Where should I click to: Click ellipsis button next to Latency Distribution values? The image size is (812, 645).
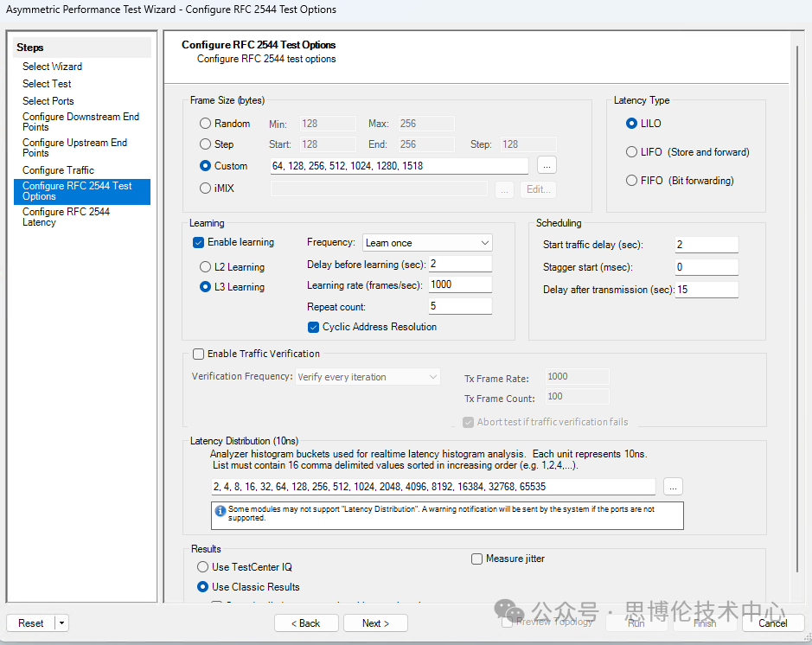(x=675, y=486)
